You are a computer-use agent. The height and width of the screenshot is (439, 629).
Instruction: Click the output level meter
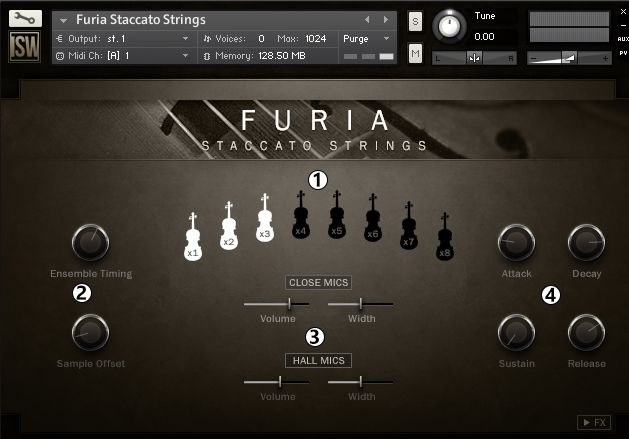569,27
